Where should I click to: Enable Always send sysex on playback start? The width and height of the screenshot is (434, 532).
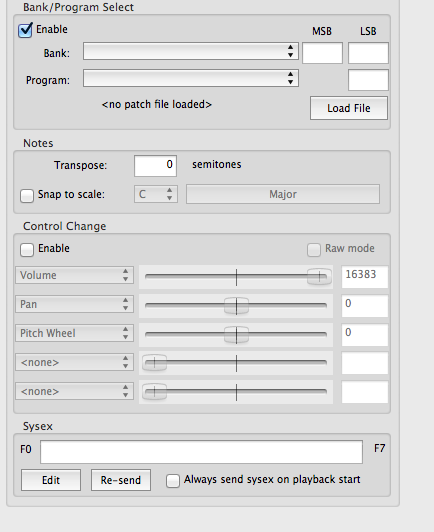[x=173, y=481]
